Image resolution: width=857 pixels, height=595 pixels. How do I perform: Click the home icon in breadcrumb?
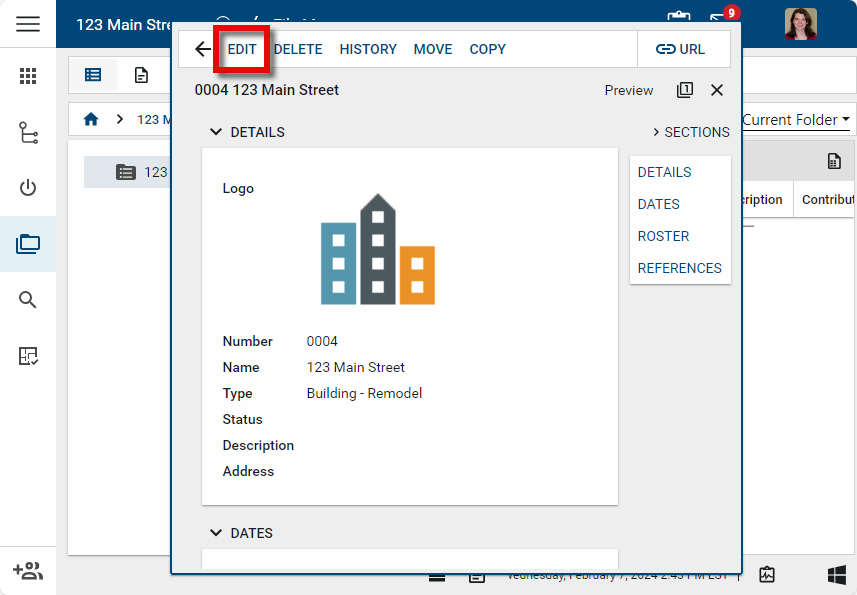coord(91,119)
